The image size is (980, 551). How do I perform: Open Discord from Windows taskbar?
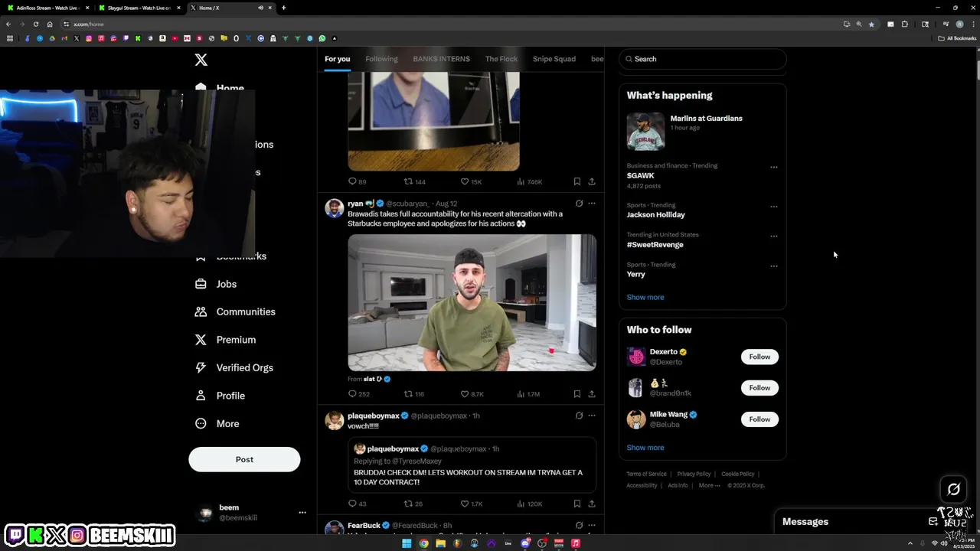pyautogui.click(x=525, y=543)
